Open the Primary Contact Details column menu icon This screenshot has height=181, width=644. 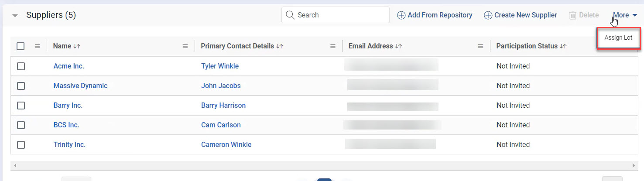(x=333, y=46)
